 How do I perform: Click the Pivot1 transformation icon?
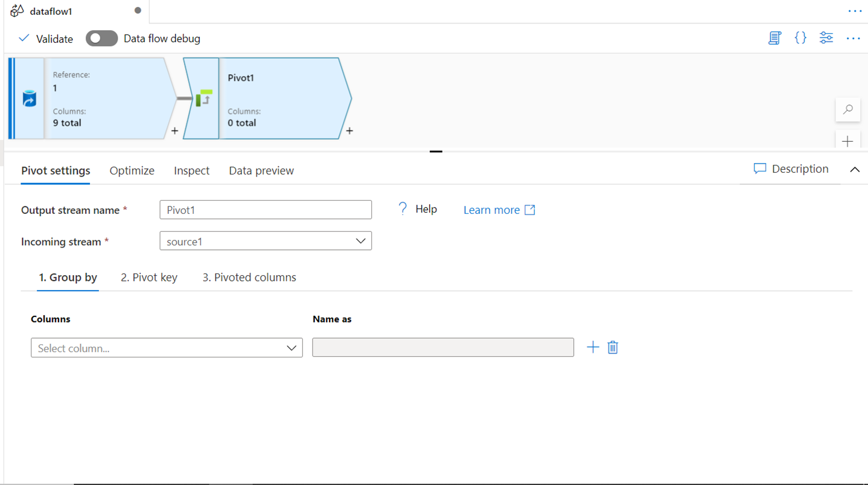[x=203, y=98]
